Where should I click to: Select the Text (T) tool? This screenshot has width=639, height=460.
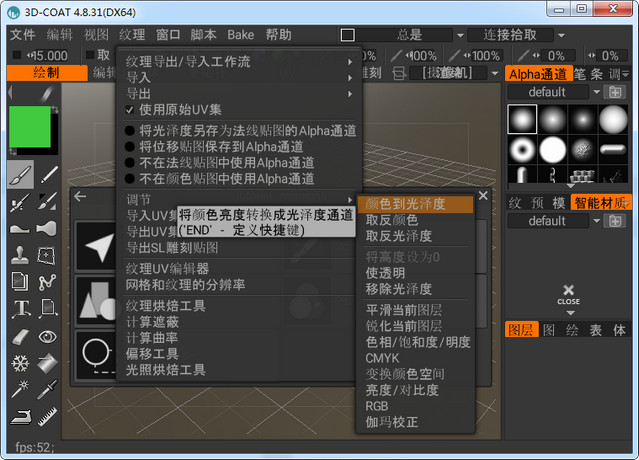[20, 309]
